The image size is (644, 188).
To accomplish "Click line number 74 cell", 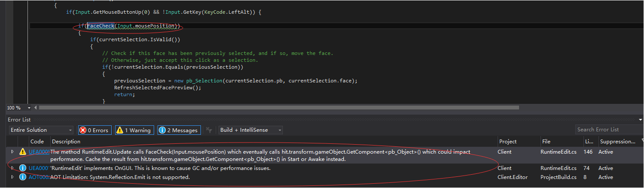I will click(x=587, y=168).
